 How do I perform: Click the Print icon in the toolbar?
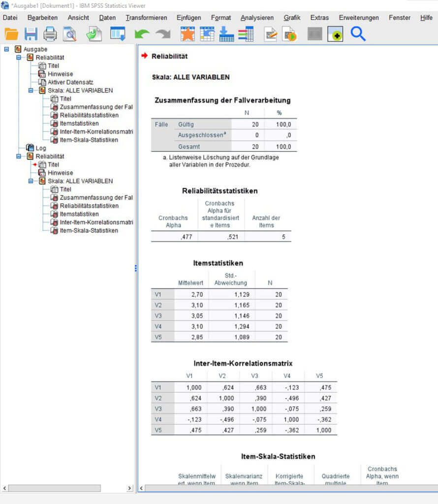[50, 34]
